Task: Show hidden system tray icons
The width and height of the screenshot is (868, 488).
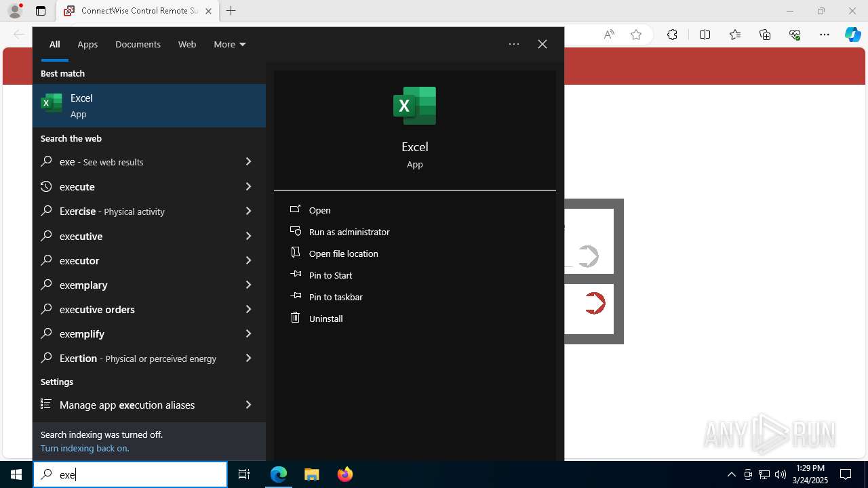Action: coord(731,474)
